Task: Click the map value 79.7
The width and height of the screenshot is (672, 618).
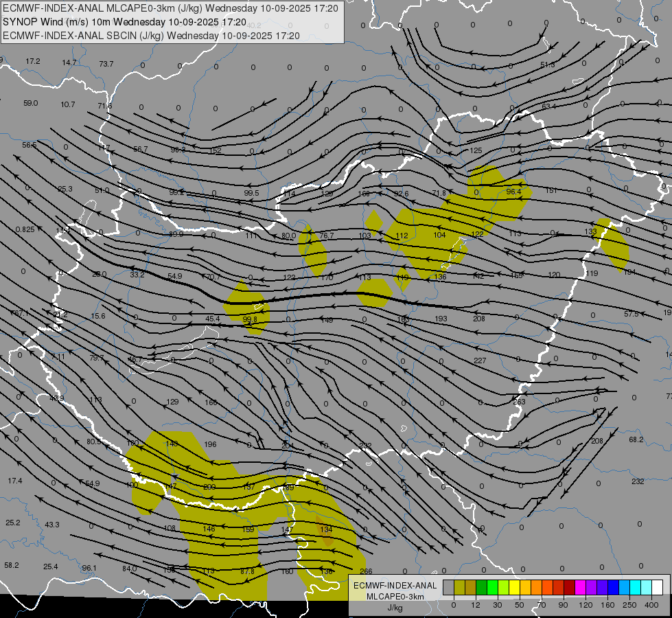Action: click(x=96, y=358)
